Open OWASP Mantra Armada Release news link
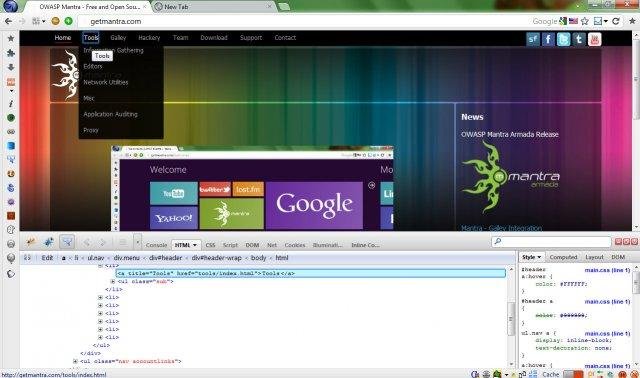This screenshot has height=378, width=640. (x=510, y=134)
